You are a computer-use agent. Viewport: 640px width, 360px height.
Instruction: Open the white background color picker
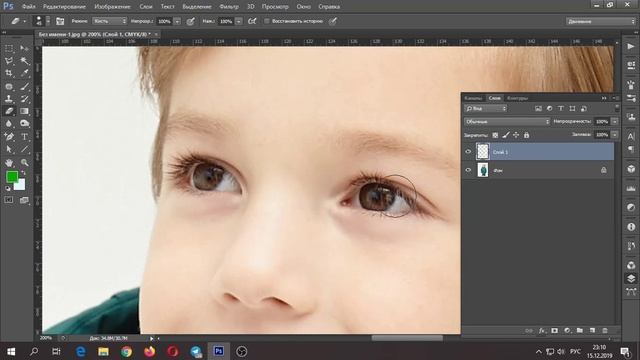[21, 186]
